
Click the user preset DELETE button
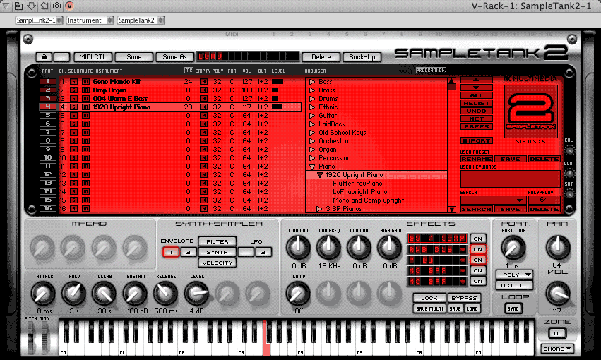coord(544,159)
